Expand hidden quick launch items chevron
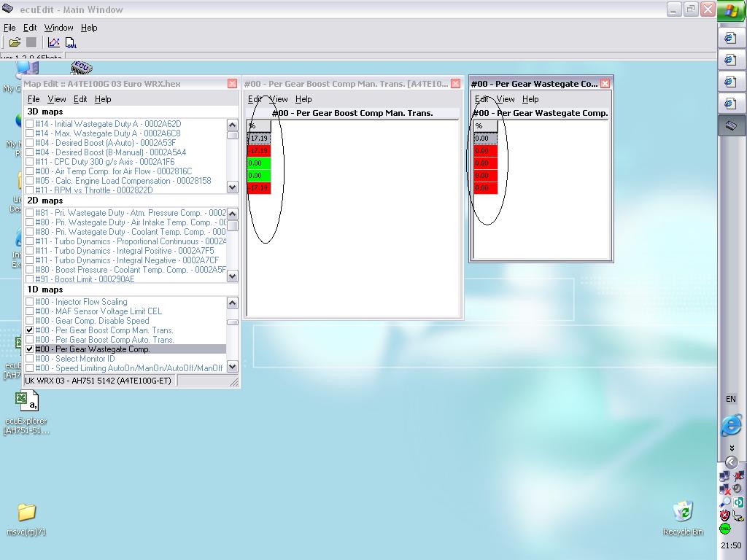The image size is (747, 560). coord(732,448)
